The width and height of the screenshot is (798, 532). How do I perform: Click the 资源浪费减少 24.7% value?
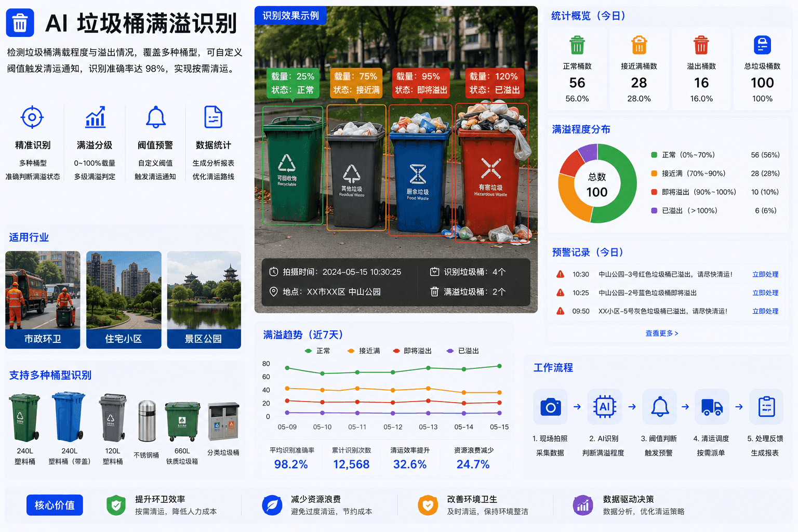(x=473, y=464)
